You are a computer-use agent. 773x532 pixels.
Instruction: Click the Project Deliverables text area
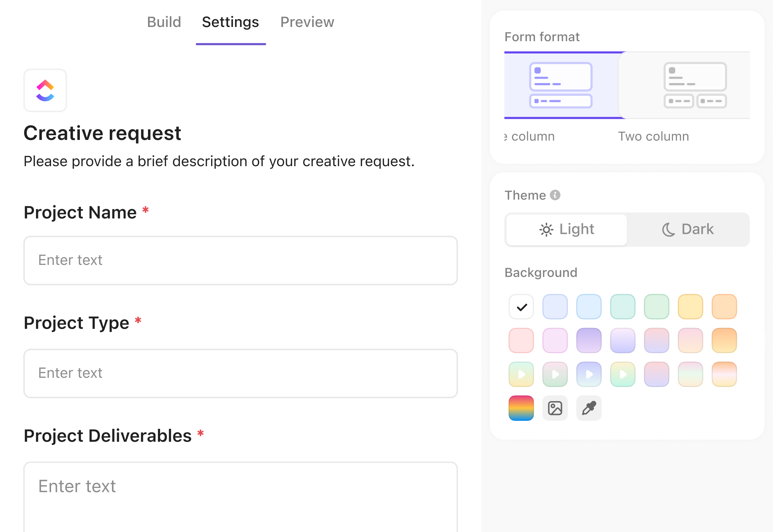(241, 497)
